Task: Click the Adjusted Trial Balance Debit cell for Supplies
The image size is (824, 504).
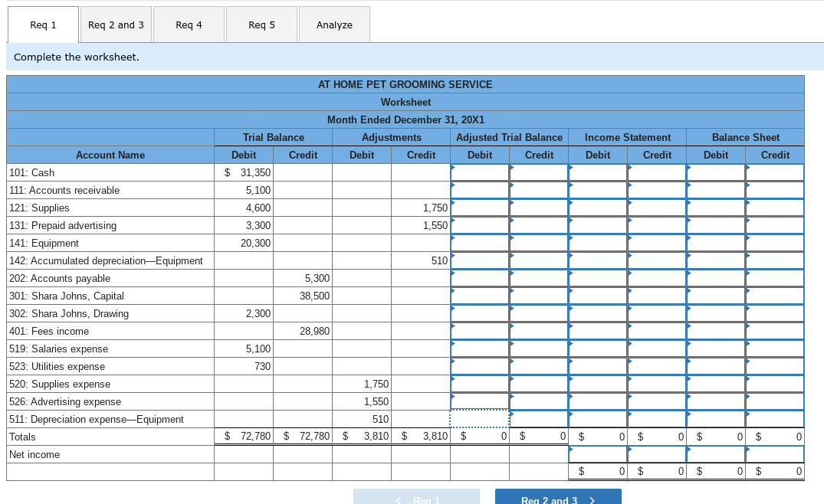Action: coord(479,208)
